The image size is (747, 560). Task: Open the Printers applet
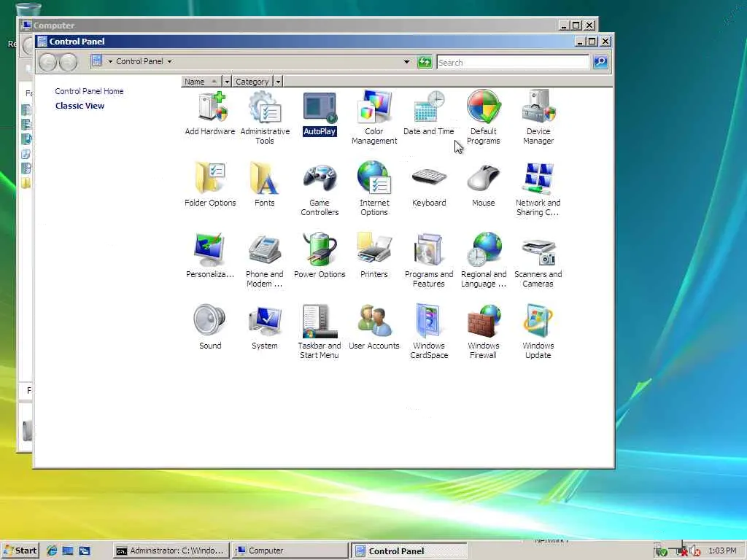[x=374, y=256]
